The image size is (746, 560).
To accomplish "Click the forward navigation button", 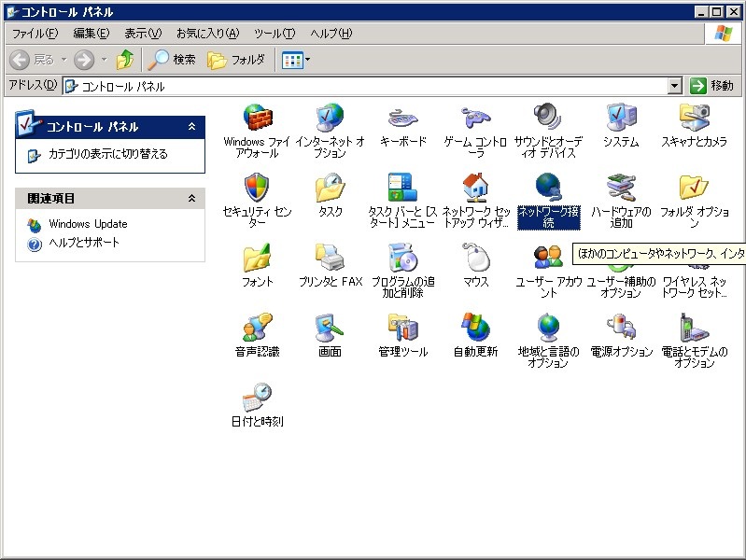I will [84, 60].
